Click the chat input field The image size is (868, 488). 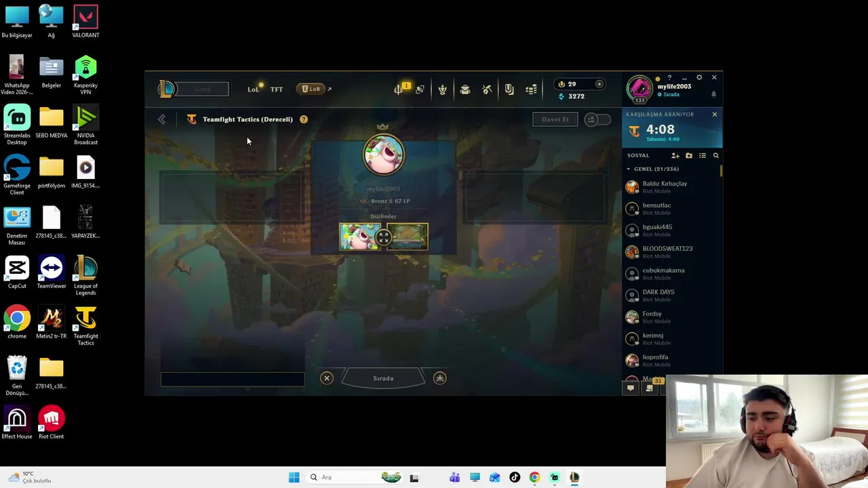233,380
